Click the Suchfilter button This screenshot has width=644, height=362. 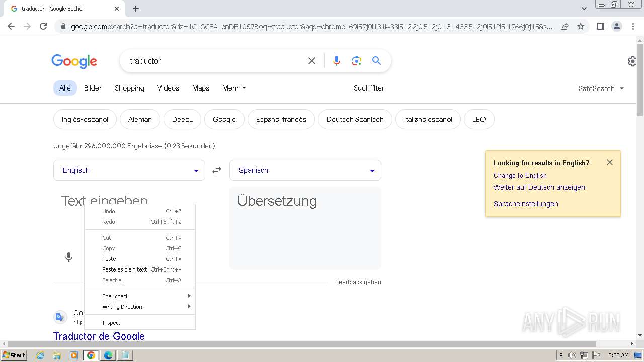pyautogui.click(x=369, y=88)
